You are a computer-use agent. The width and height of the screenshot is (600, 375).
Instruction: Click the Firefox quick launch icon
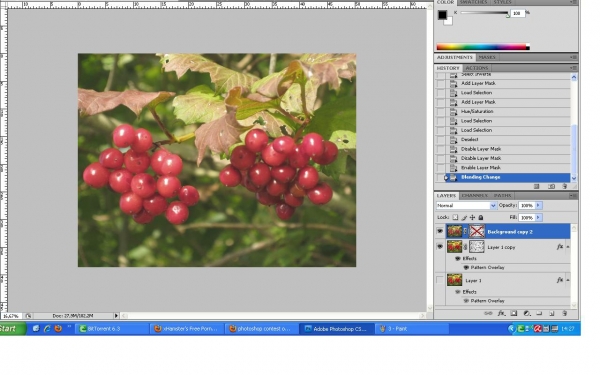[58, 328]
